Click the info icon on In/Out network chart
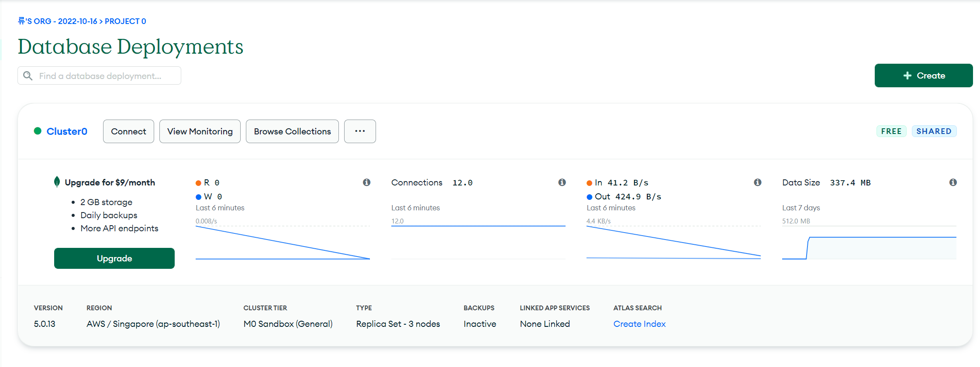 [x=758, y=182]
